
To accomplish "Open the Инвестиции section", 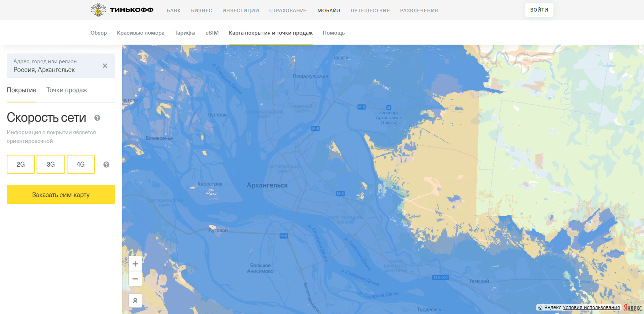I will 241,10.
